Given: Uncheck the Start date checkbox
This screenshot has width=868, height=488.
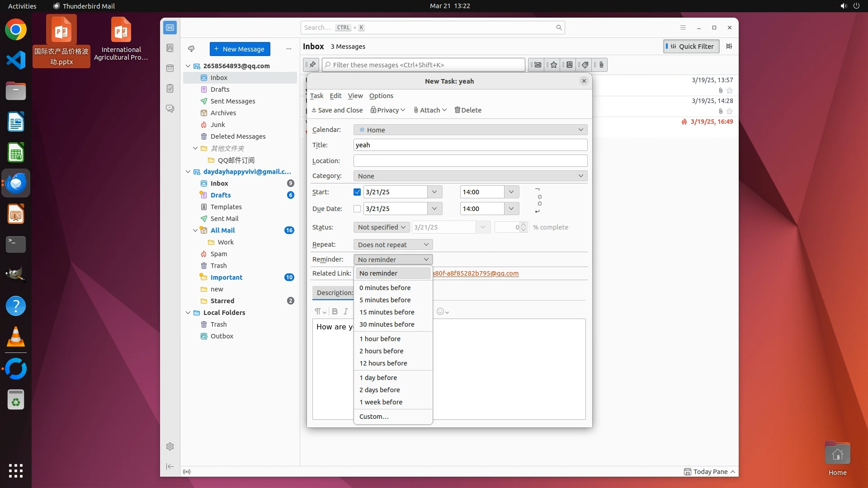Looking at the screenshot, I should coord(357,192).
